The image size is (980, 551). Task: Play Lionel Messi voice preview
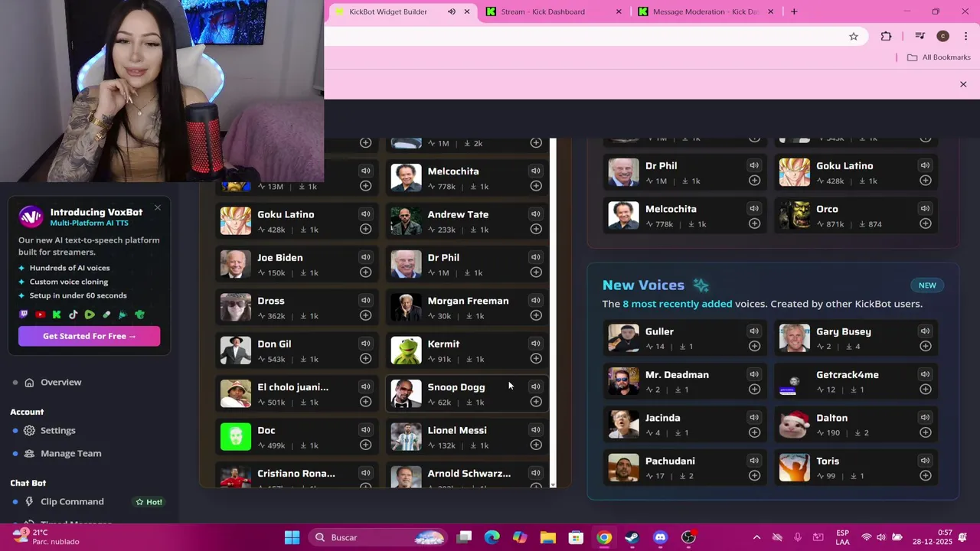coord(536,430)
